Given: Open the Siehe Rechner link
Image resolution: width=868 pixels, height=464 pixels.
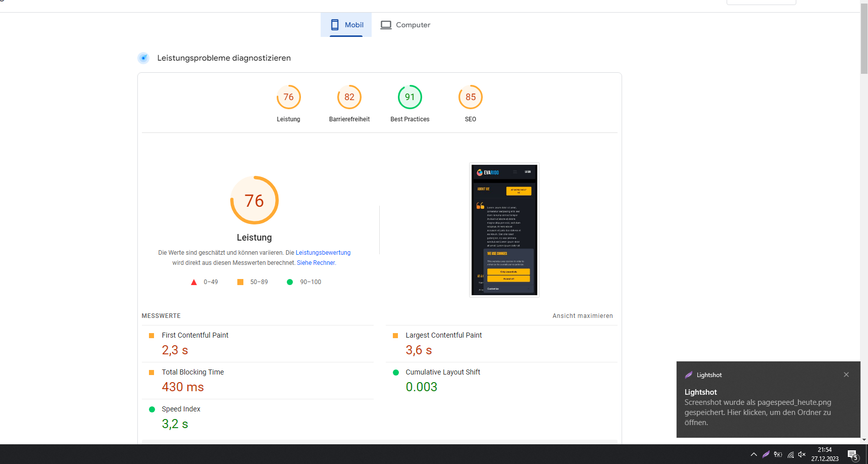Looking at the screenshot, I should (x=316, y=263).
